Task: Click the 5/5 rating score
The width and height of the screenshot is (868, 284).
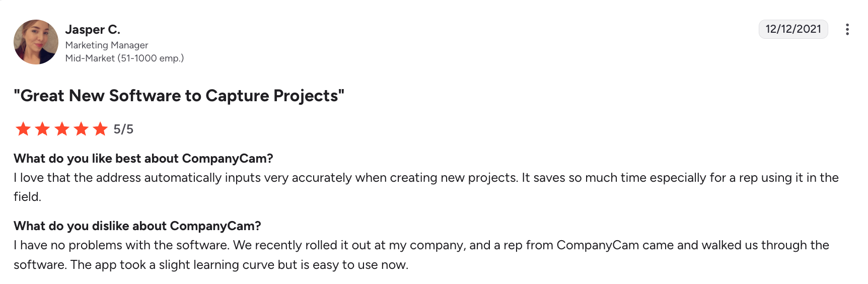Action: (x=123, y=129)
